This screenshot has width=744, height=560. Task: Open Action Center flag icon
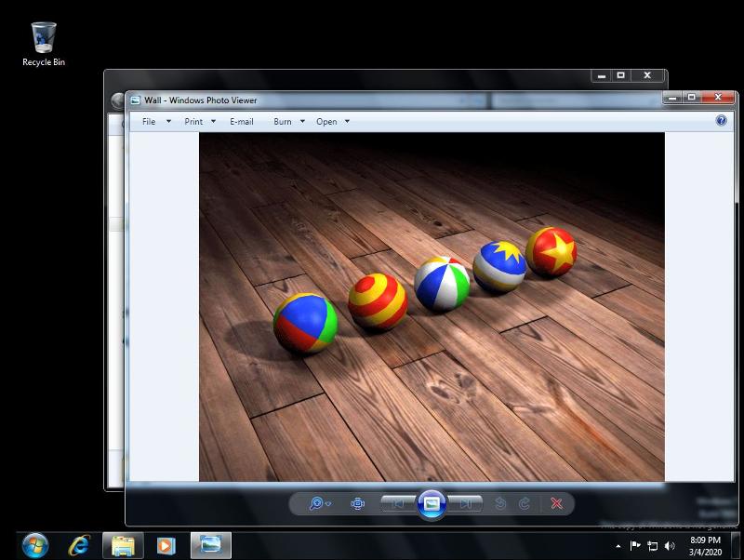[635, 546]
